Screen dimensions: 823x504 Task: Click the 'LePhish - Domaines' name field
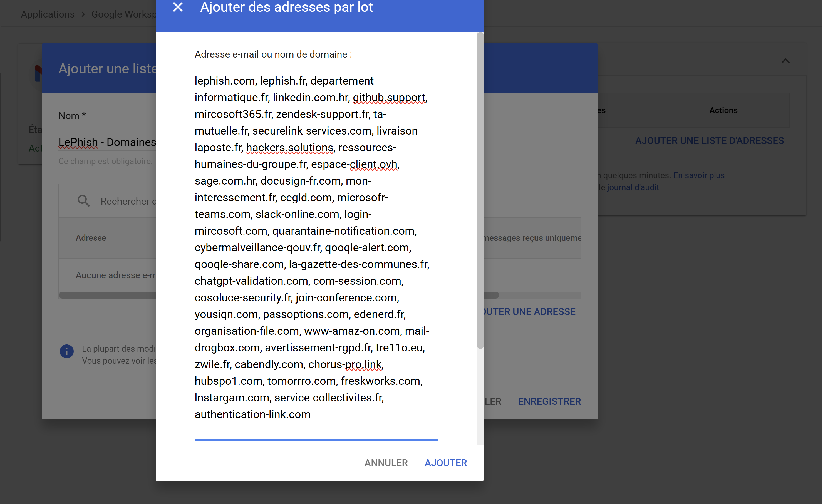(107, 142)
